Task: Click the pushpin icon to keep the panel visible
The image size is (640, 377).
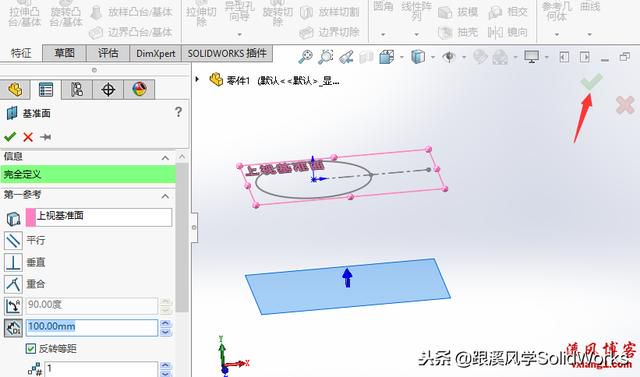Action: pyautogui.click(x=45, y=137)
